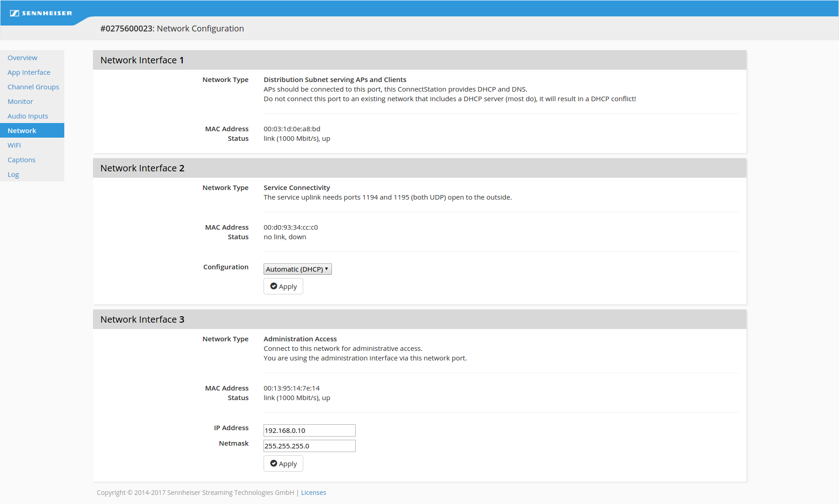Open Channel Groups in the sidebar
Screen dimensions: 839x504
33,87
